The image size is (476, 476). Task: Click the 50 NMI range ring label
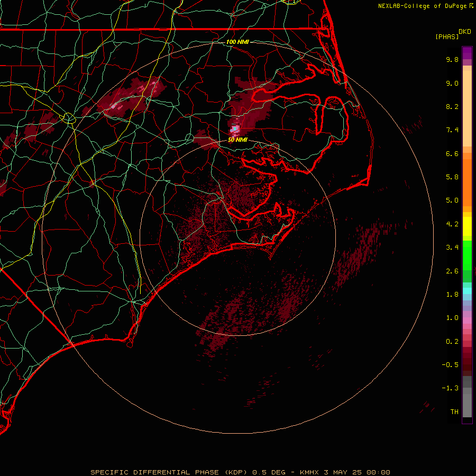coord(237,140)
